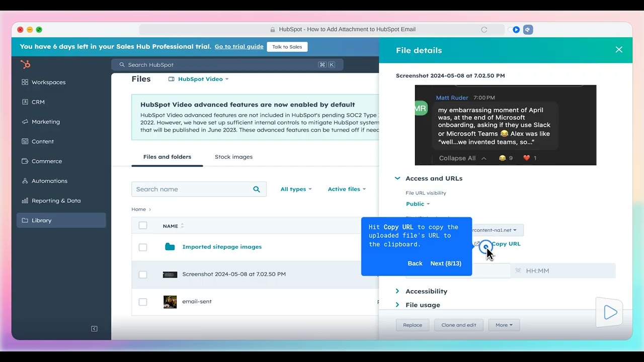
Task: Click Copy URL in file details
Action: [506, 244]
